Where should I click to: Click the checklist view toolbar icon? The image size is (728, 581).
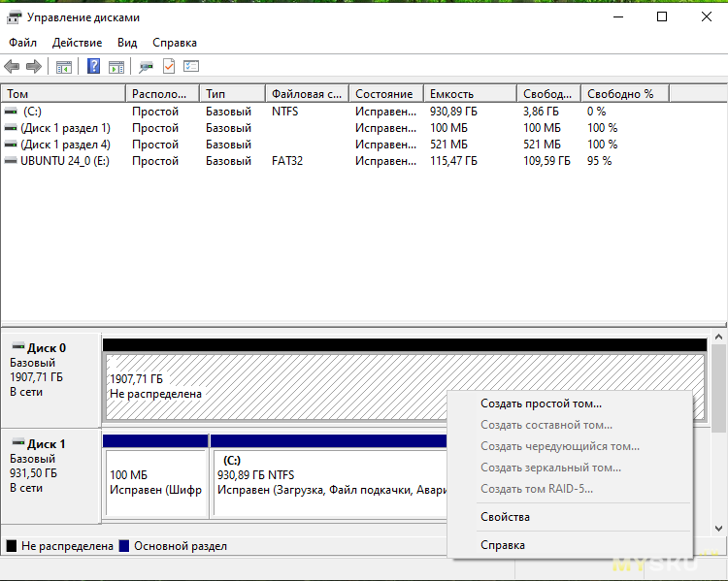coord(191,66)
